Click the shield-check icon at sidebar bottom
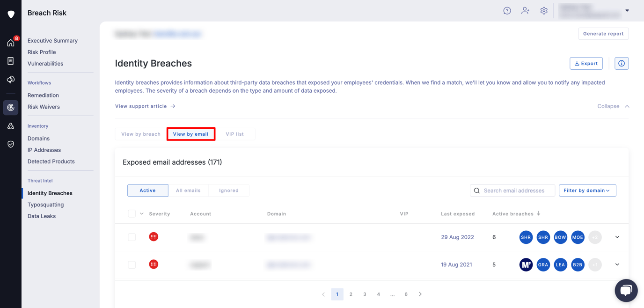This screenshot has height=308, width=644. (10, 144)
